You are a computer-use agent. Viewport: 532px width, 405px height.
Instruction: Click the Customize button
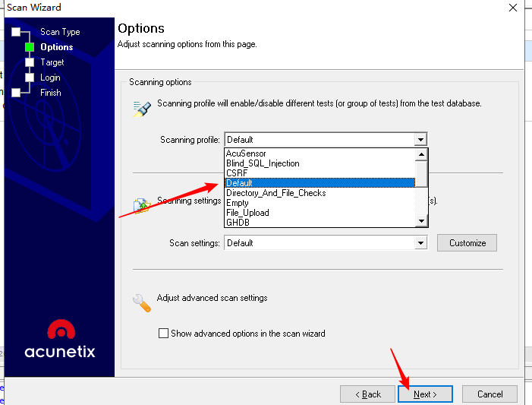(467, 243)
